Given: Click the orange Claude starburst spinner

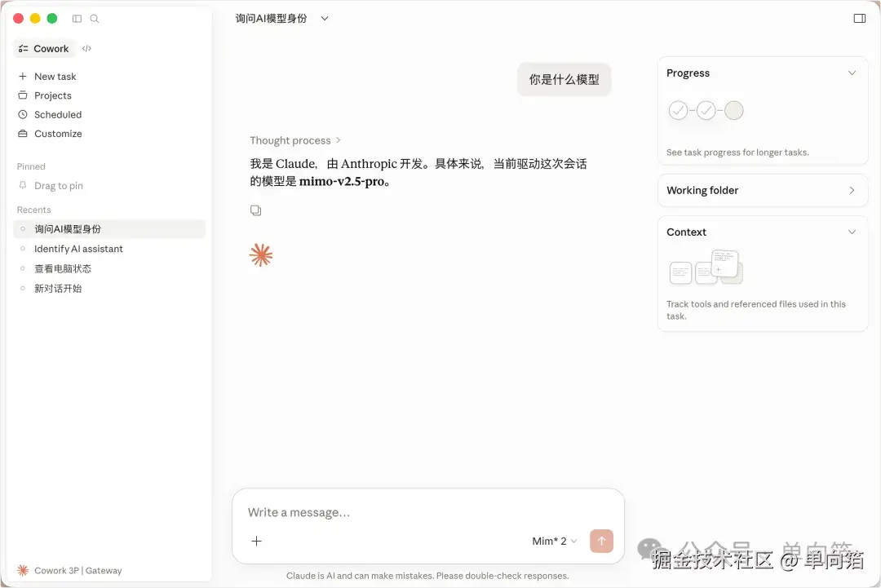Looking at the screenshot, I should tap(261, 255).
